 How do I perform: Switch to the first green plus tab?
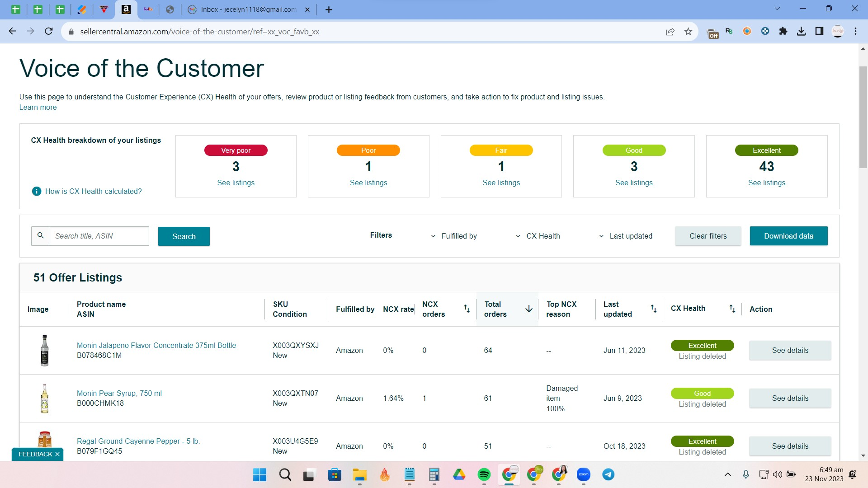point(16,9)
